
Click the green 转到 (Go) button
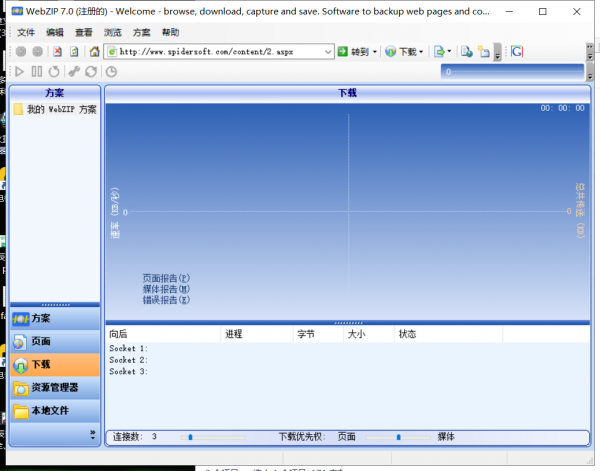[x=353, y=51]
